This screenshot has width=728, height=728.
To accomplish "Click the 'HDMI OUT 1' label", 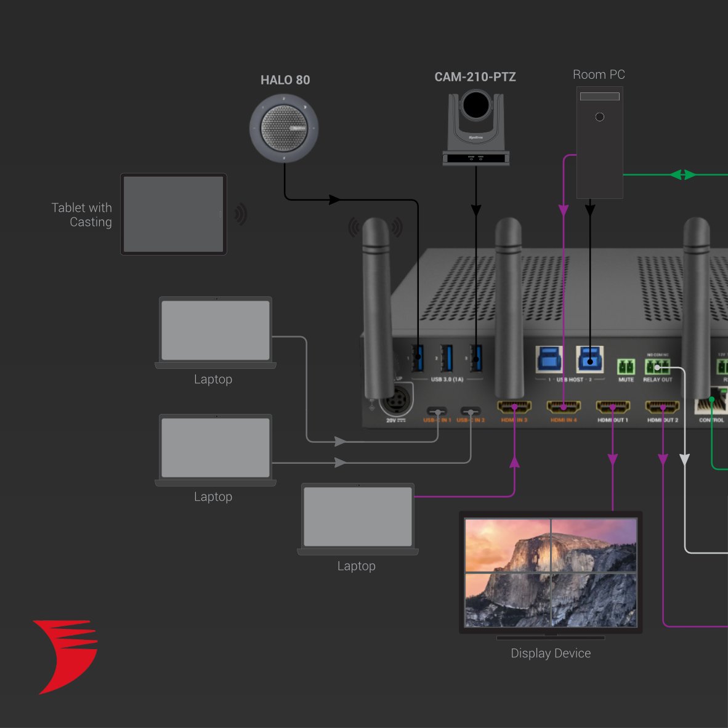I will pyautogui.click(x=613, y=420).
